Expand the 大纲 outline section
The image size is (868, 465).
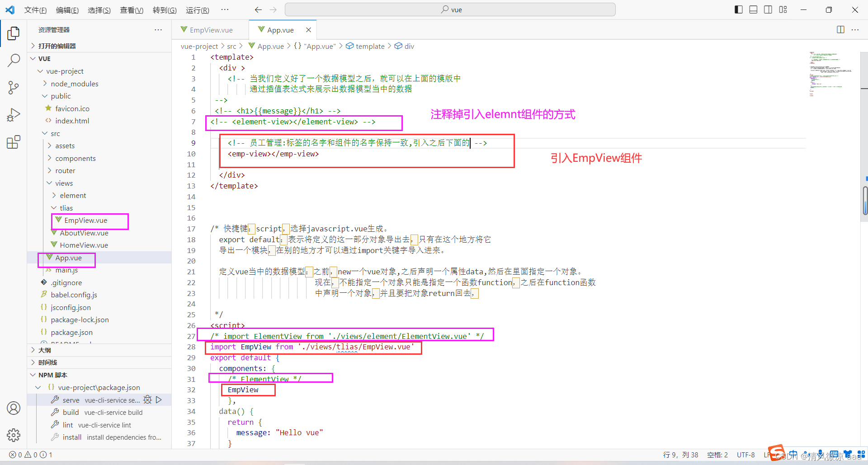click(x=99, y=350)
